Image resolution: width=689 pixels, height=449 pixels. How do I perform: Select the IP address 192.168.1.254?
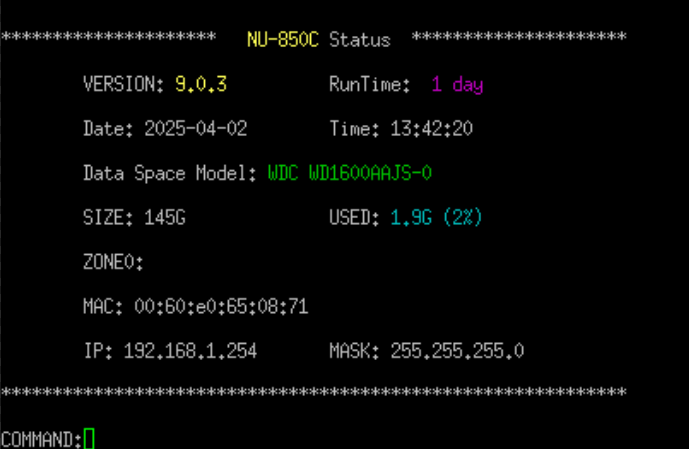coord(190,351)
